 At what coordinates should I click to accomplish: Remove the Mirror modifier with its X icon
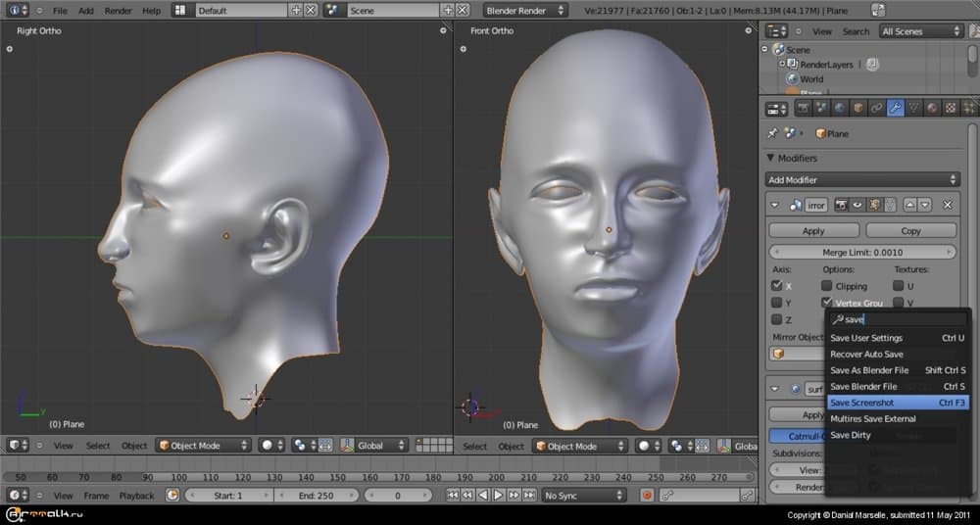tap(948, 205)
